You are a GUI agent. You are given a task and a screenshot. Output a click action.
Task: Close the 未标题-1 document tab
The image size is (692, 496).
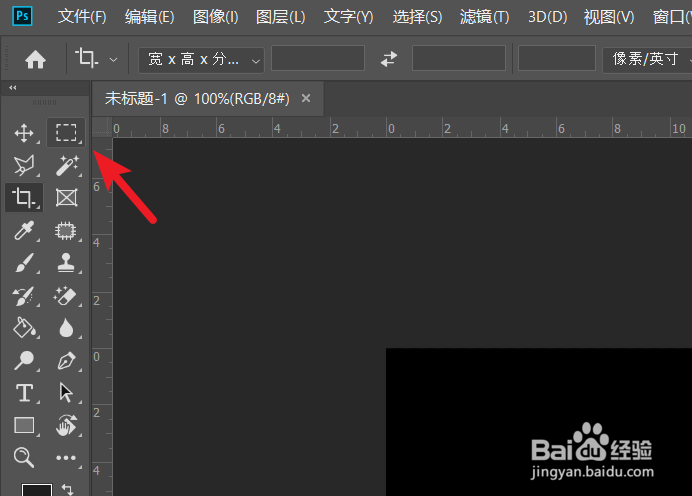tap(306, 98)
